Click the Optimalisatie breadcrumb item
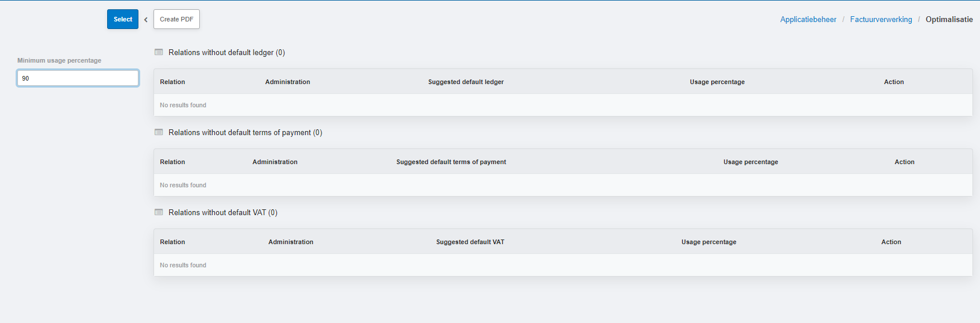980x323 pixels. (949, 19)
